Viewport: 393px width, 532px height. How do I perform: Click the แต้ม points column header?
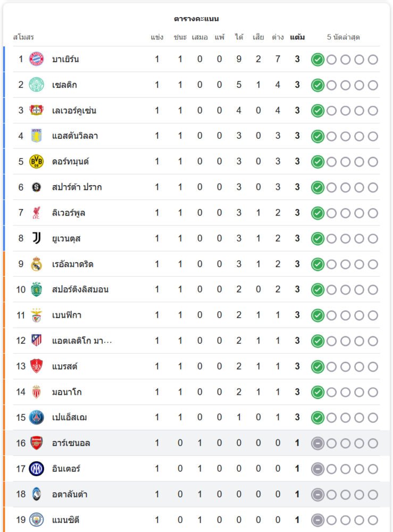click(x=297, y=37)
